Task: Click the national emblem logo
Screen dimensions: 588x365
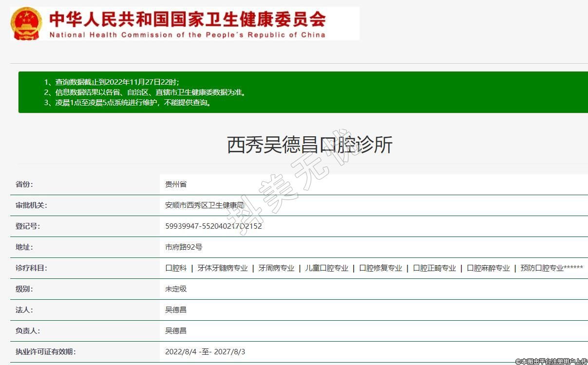Action: [x=26, y=23]
